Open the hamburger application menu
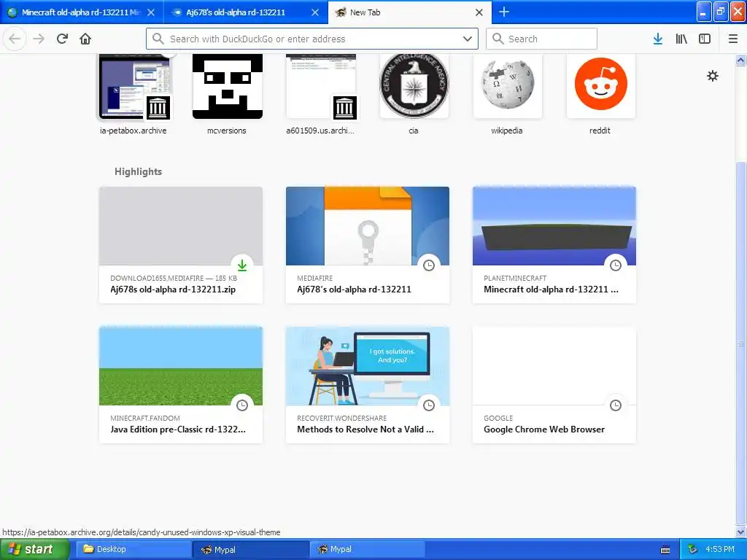Image resolution: width=747 pixels, height=560 pixels. click(732, 39)
